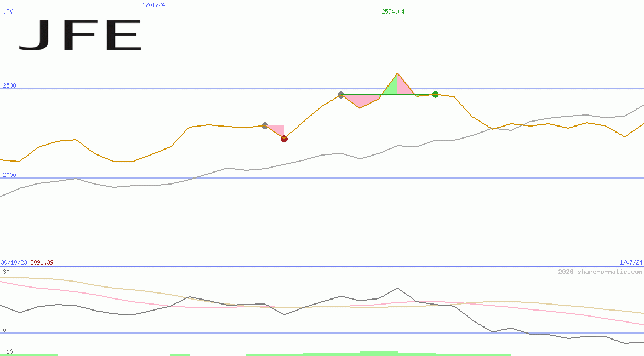Click the green marker dot on the price line

435,95
